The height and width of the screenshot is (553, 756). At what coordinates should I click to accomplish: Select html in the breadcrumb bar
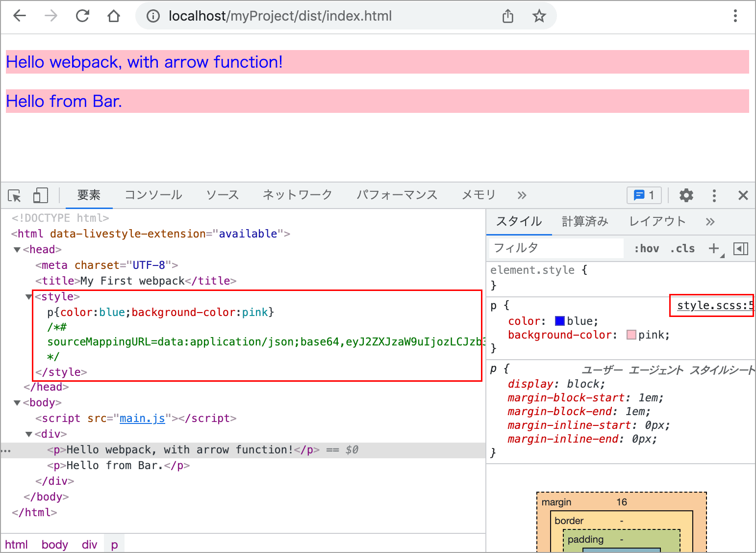point(16,545)
